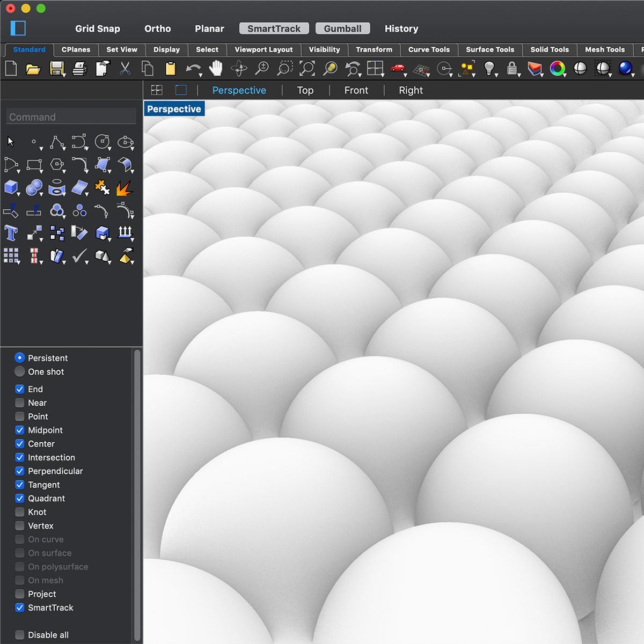Click in the Command input field
This screenshot has height=644, width=644.
tap(71, 117)
